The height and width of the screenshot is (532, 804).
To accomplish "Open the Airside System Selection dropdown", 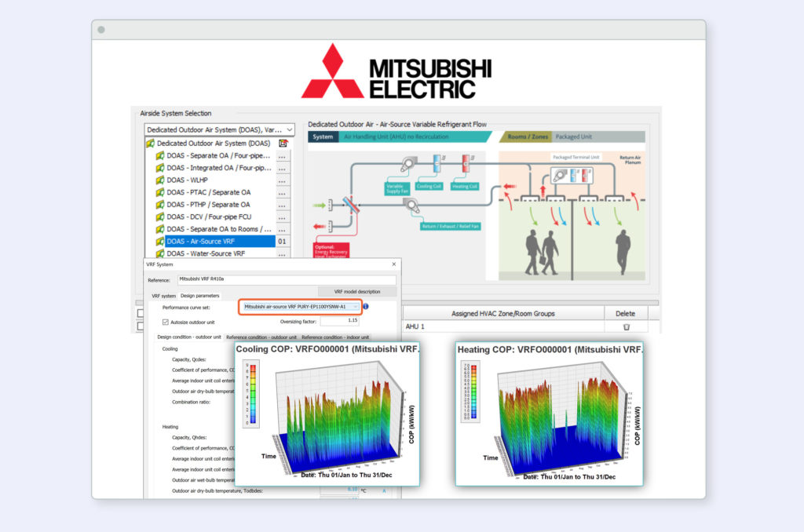I will (x=220, y=130).
